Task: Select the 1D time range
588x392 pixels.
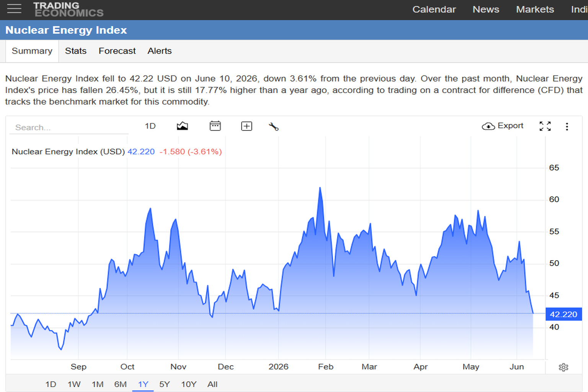Action: (x=51, y=384)
